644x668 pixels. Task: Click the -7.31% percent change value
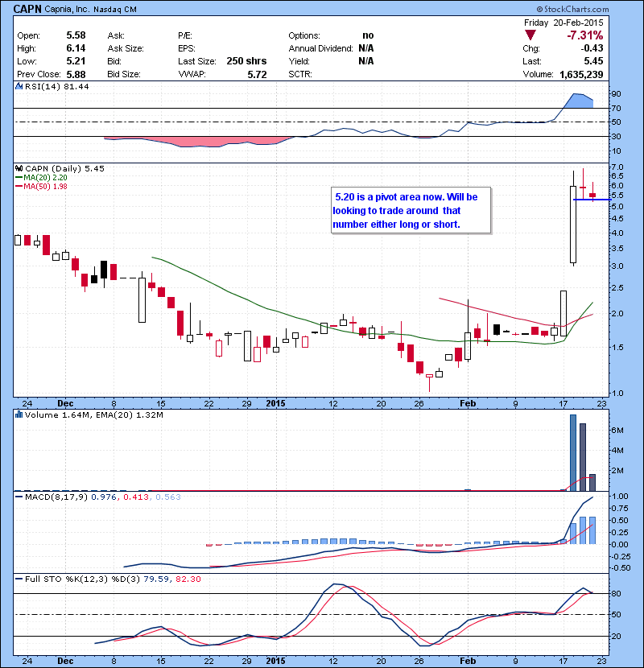tap(584, 35)
